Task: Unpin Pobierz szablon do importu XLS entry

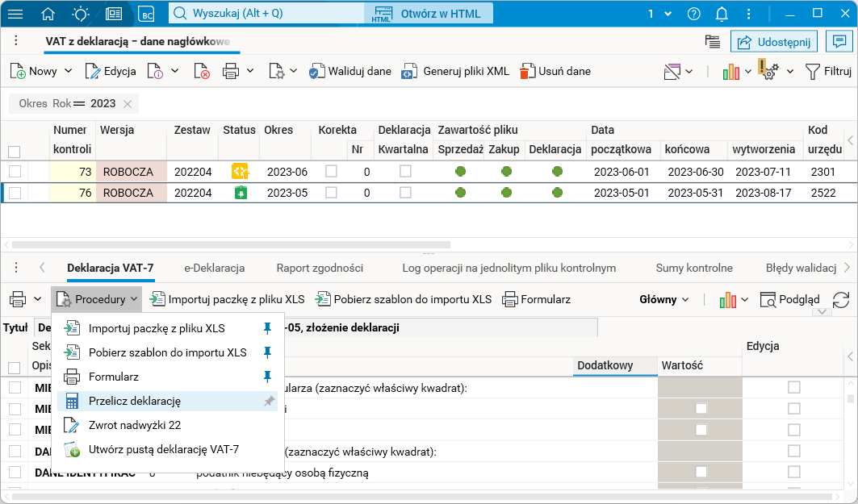Action: pos(268,352)
